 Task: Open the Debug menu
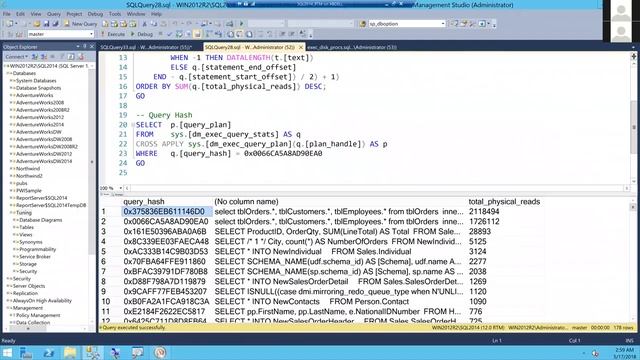point(95,14)
